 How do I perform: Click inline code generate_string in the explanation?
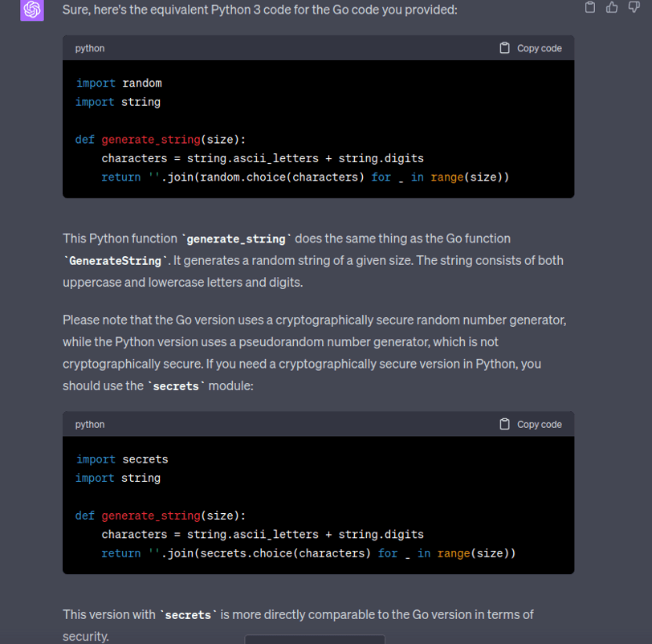(235, 239)
